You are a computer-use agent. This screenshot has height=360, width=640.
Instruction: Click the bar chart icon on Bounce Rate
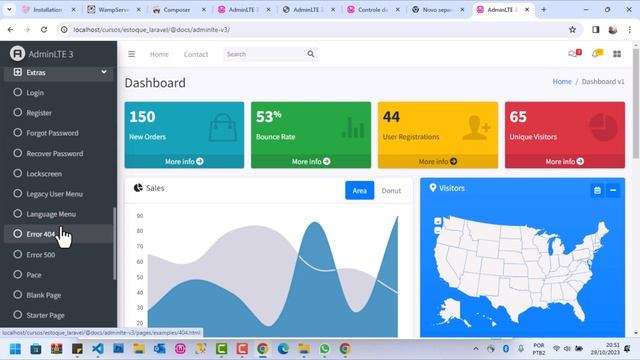point(353,127)
